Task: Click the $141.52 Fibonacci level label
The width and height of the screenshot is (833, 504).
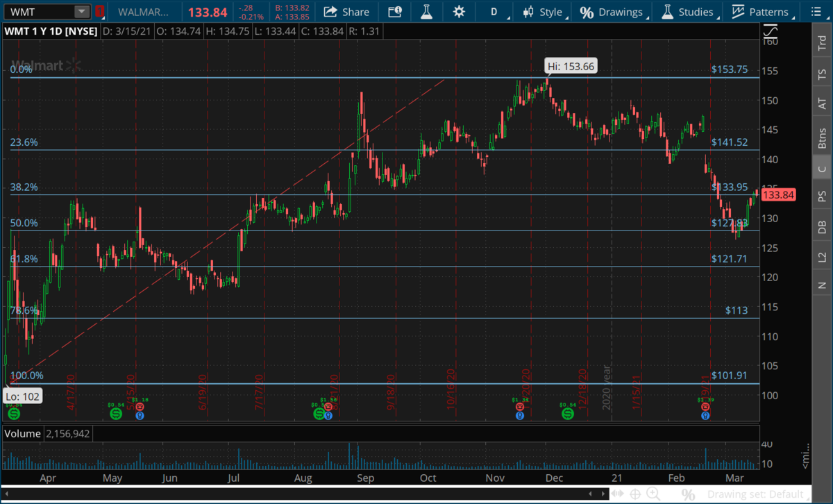Action: click(x=730, y=142)
